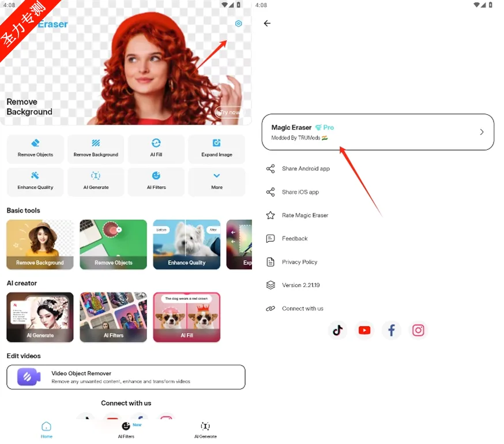Open the AI Generate tool tile
The height and width of the screenshot is (444, 504).
click(96, 182)
